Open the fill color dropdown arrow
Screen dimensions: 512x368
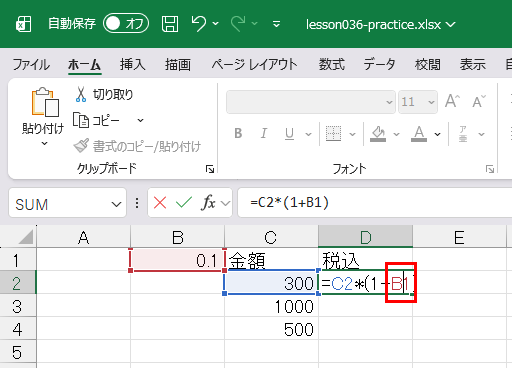click(x=396, y=134)
